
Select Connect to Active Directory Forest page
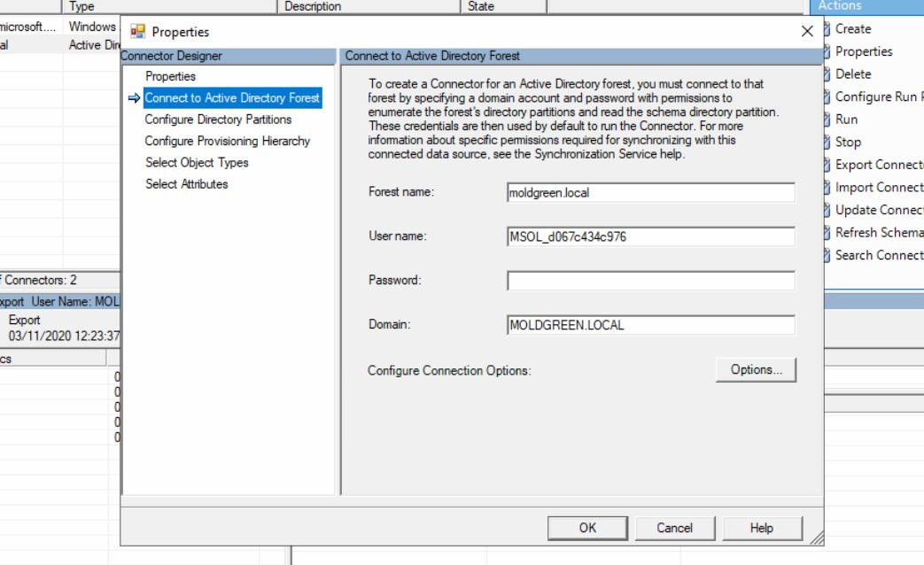tap(232, 97)
